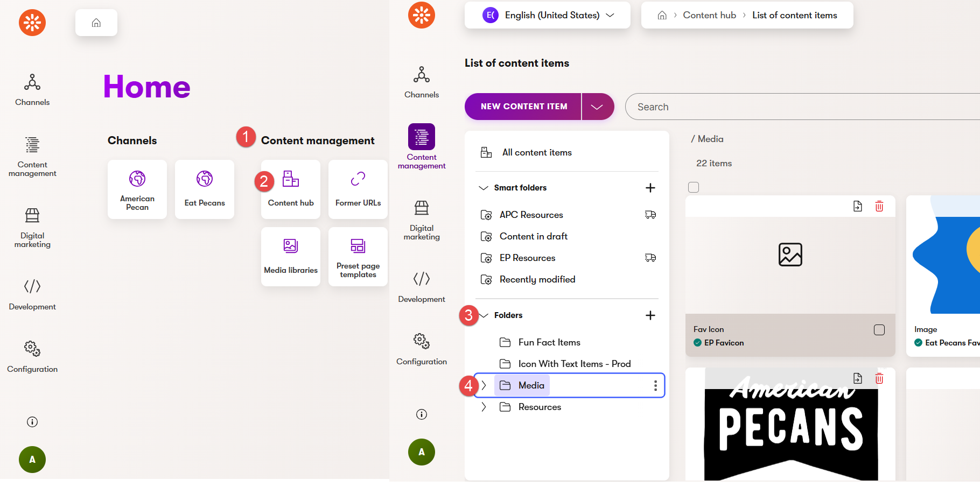
Task: Add a new folder with plus icon
Action: tap(650, 315)
